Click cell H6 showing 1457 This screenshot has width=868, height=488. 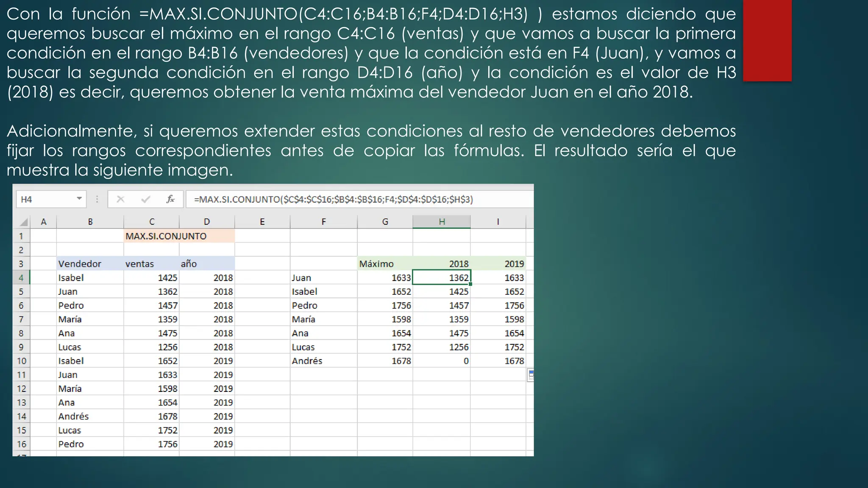point(442,305)
